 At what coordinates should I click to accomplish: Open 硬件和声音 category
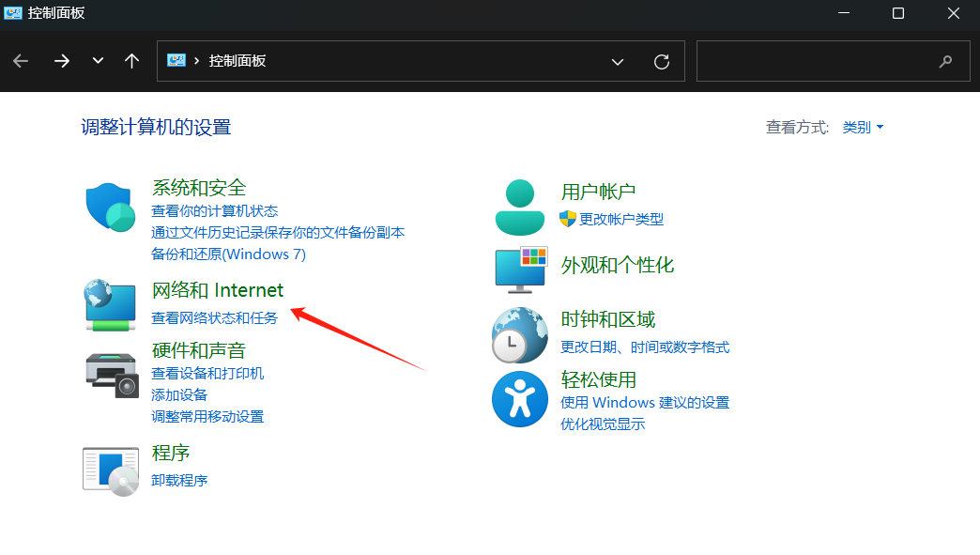point(199,350)
